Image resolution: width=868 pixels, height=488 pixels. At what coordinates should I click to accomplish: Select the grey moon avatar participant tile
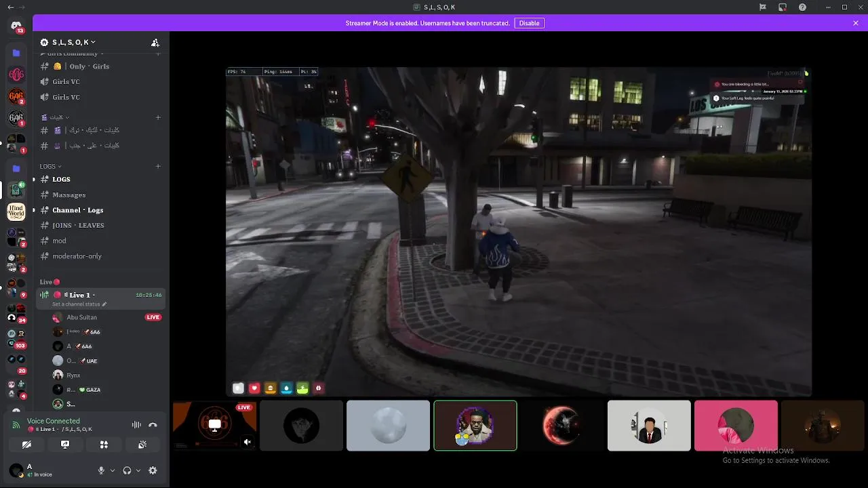click(388, 426)
